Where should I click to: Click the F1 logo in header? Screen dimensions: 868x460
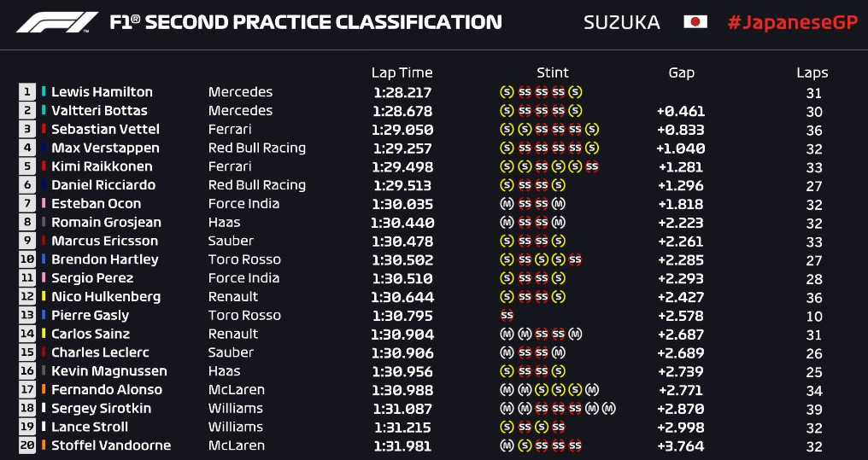57,22
